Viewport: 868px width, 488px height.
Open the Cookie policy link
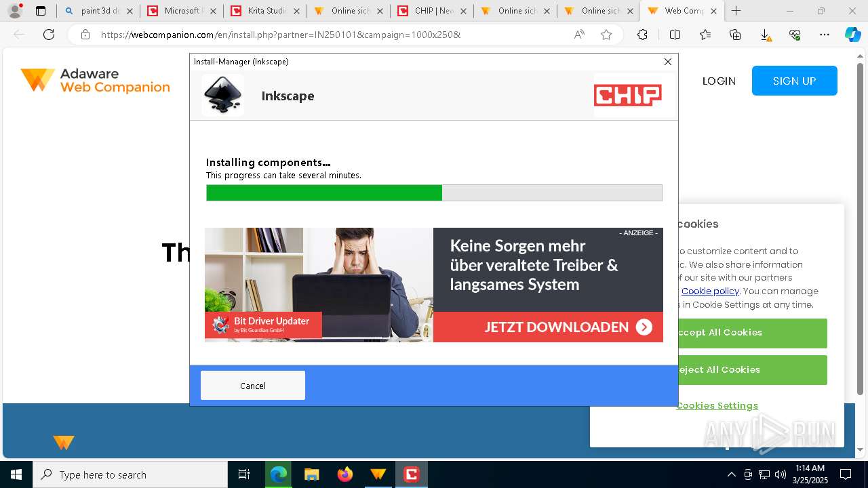(710, 291)
